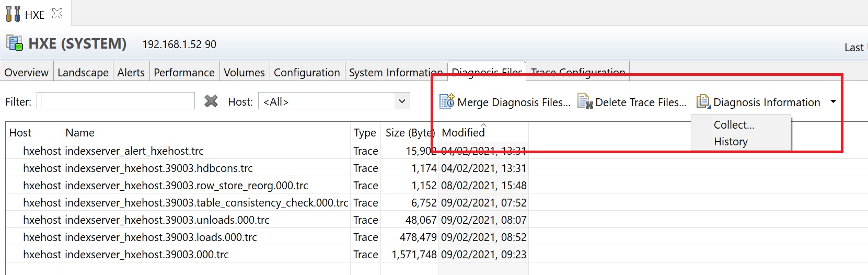The width and height of the screenshot is (868, 275).
Task: Choose History from the dropdown menu
Action: (731, 142)
